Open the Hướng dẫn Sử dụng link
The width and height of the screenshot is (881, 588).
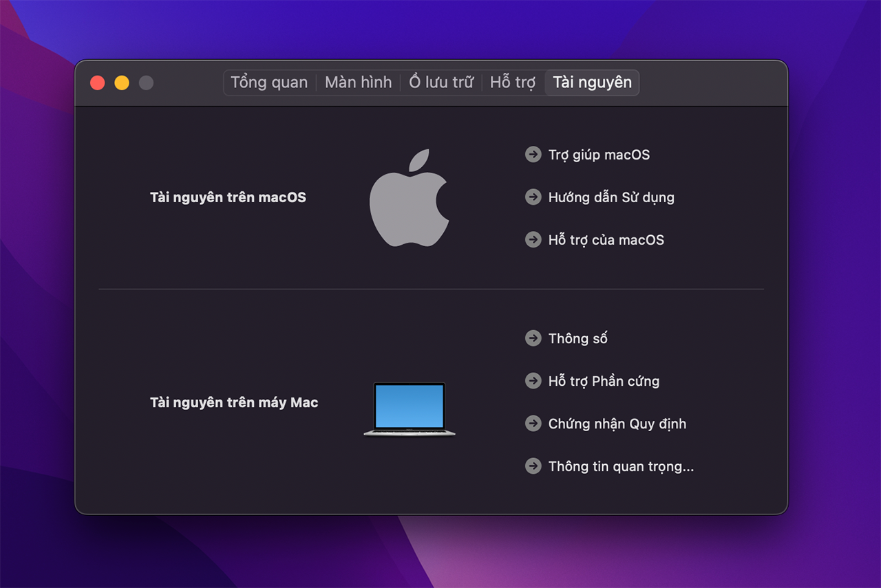pos(611,197)
